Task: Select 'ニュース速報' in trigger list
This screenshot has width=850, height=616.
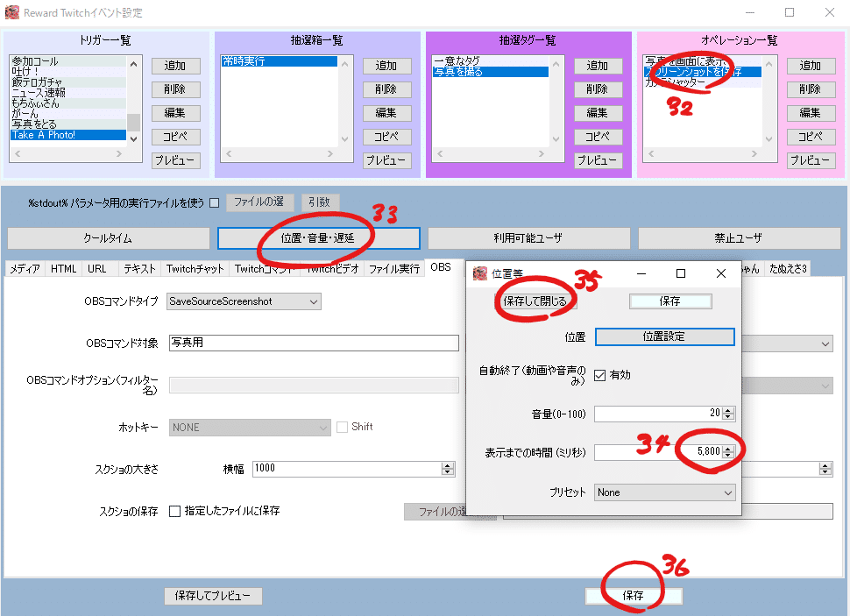Action: click(x=68, y=93)
